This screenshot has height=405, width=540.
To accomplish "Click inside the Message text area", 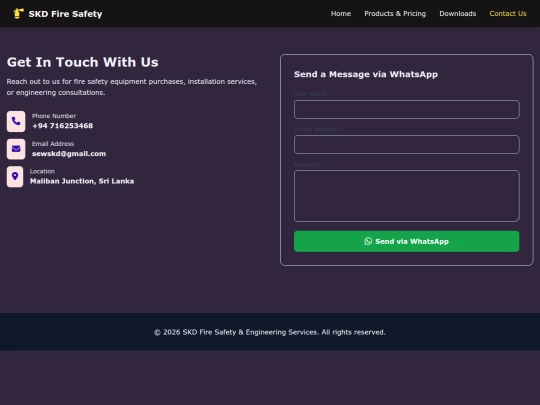I will tap(406, 196).
